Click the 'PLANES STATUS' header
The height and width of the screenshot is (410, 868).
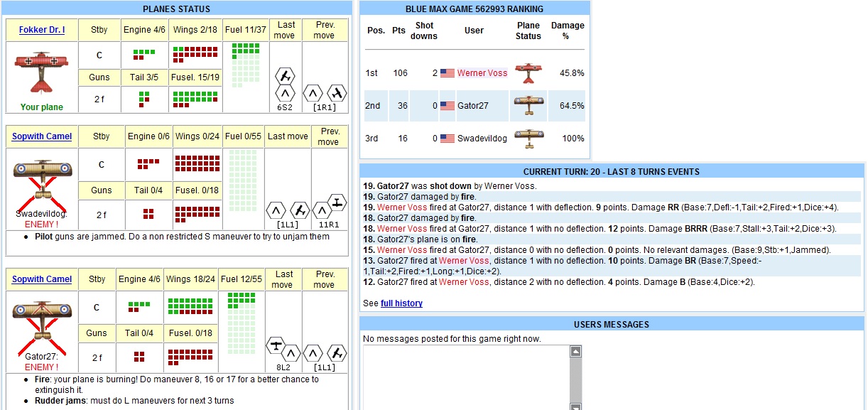177,9
